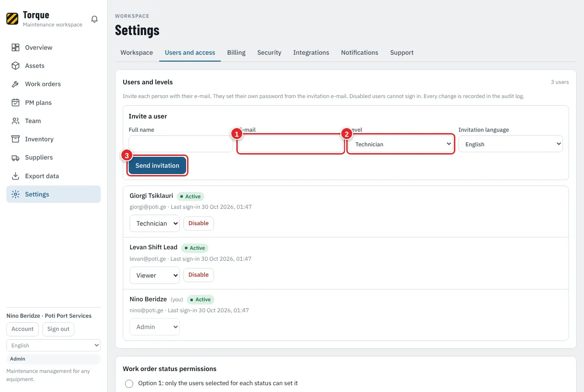The height and width of the screenshot is (392, 584).
Task: Open the invite Level dropdown
Action: click(401, 144)
